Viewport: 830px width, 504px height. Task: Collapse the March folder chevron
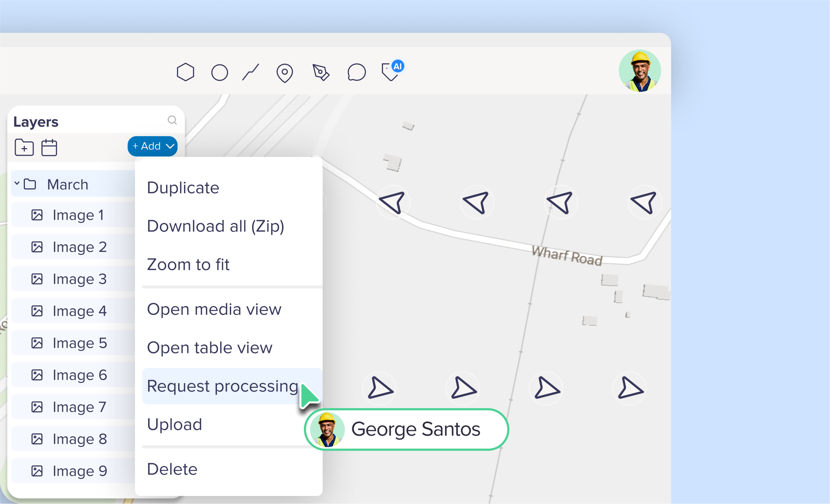tap(17, 183)
